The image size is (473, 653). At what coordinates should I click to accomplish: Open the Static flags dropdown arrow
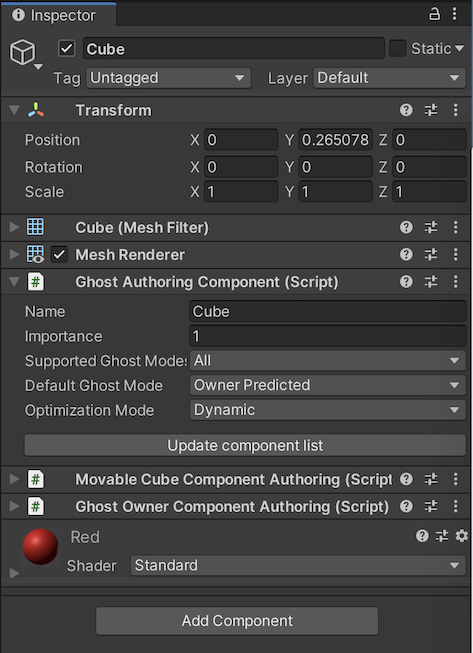pyautogui.click(x=459, y=48)
